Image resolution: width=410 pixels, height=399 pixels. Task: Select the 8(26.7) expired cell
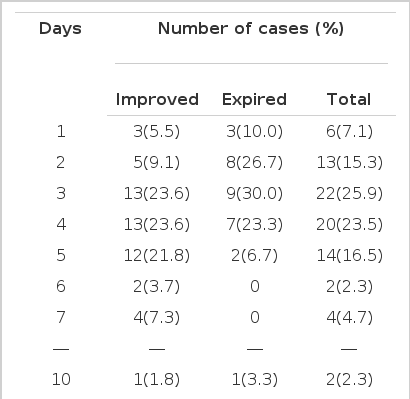coord(254,162)
